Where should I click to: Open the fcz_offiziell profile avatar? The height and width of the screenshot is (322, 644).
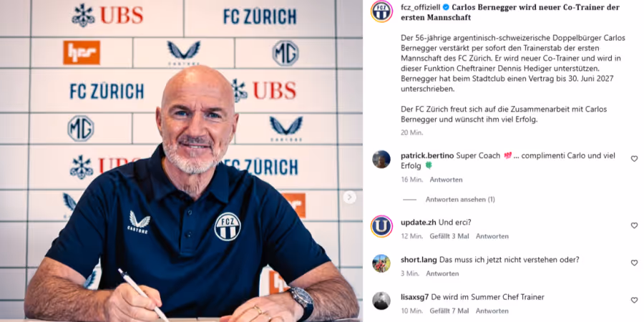(x=381, y=11)
